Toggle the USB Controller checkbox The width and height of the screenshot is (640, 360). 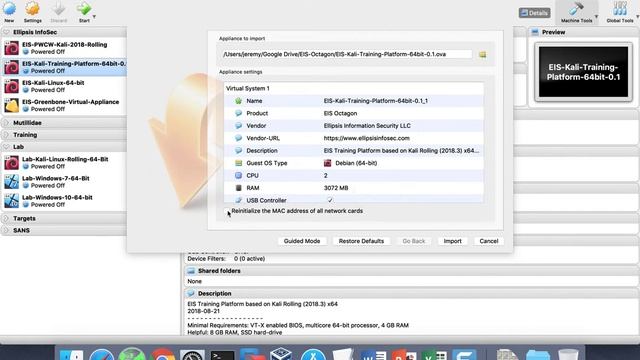click(330, 200)
